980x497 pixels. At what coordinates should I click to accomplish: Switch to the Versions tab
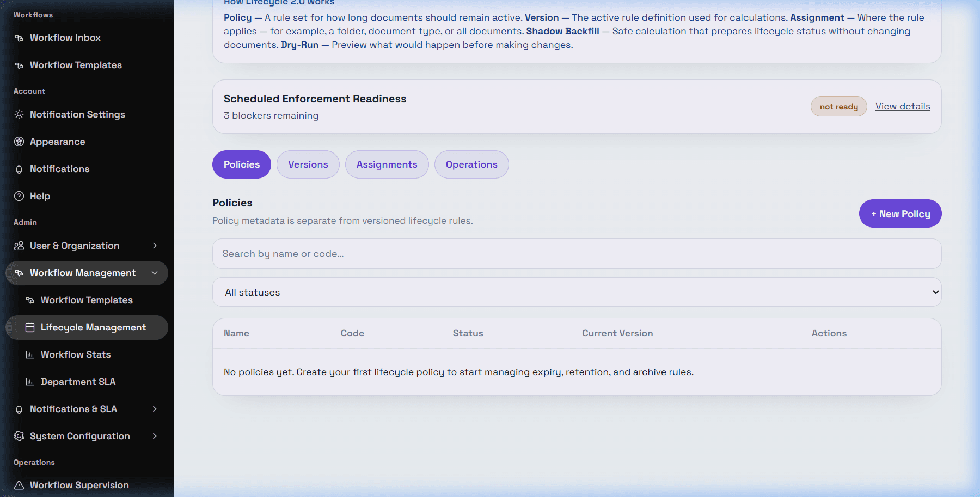[x=308, y=164]
